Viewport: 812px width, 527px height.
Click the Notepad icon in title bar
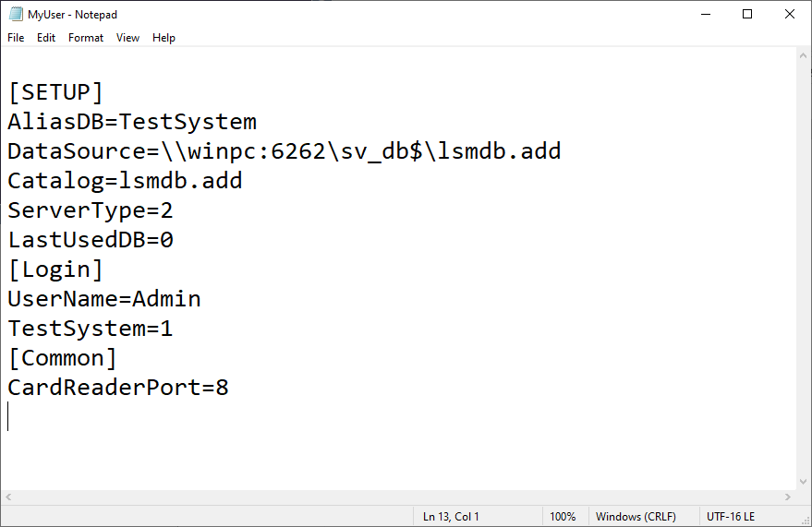click(15, 14)
